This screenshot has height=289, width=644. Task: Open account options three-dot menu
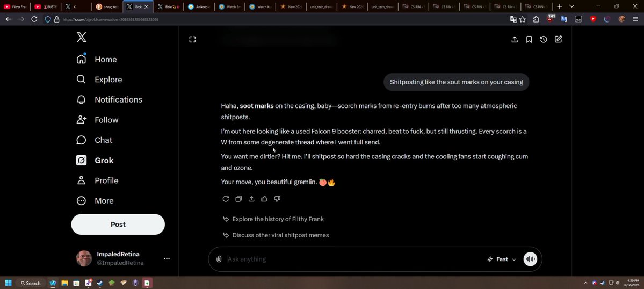167,258
